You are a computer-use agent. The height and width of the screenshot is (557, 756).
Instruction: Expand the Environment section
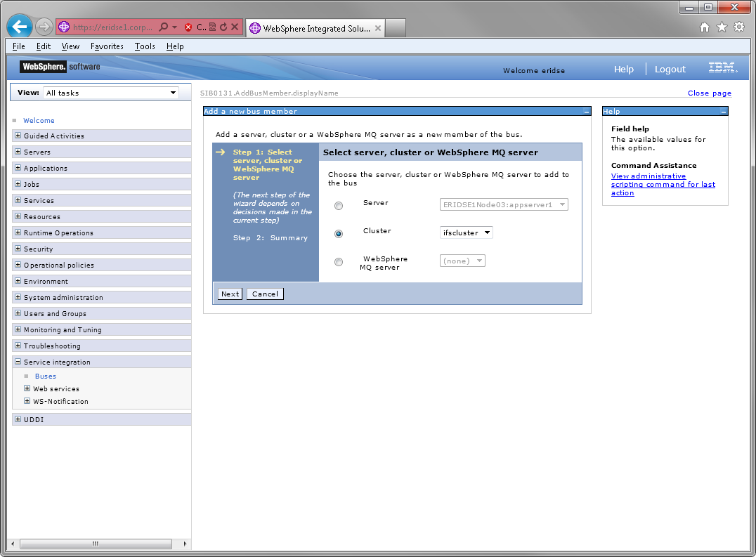click(x=18, y=280)
